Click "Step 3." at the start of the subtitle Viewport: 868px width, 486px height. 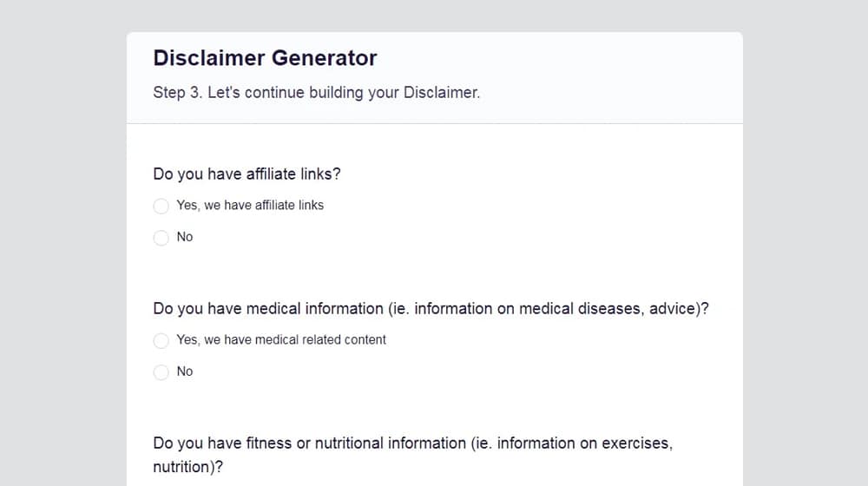(x=177, y=92)
